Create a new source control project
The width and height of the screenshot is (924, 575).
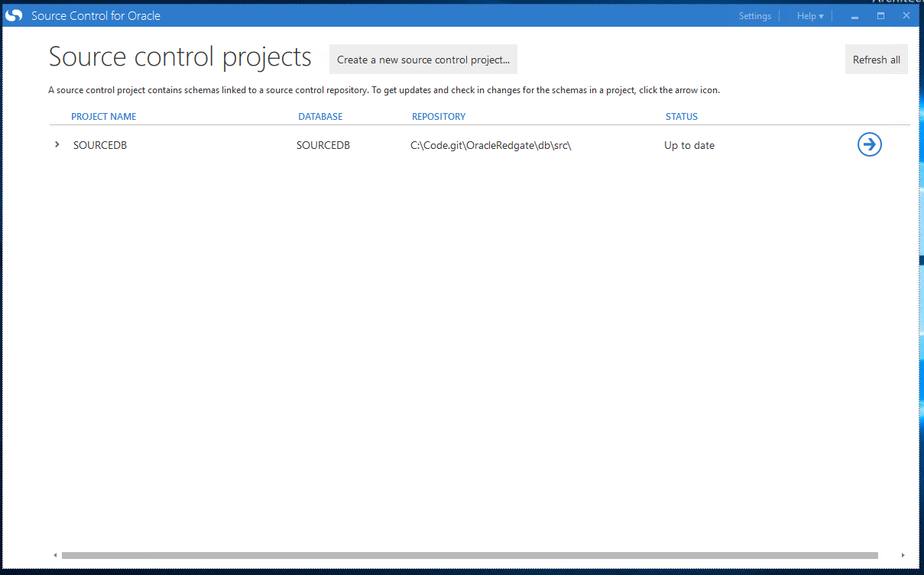point(423,60)
